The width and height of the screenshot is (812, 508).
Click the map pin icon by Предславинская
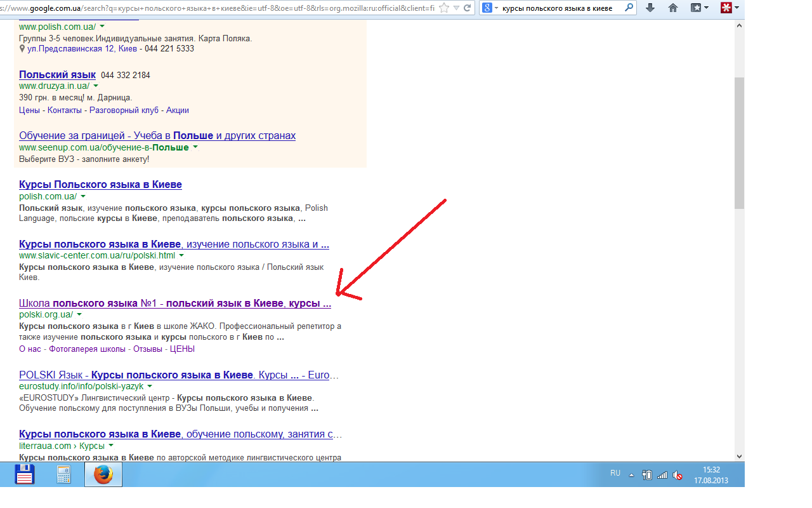click(x=22, y=49)
